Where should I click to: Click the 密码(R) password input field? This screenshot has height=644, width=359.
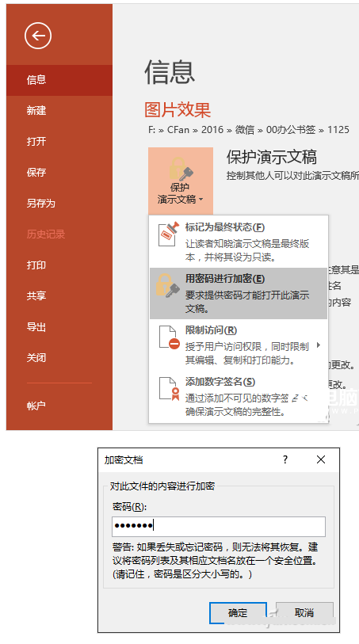[219, 527]
